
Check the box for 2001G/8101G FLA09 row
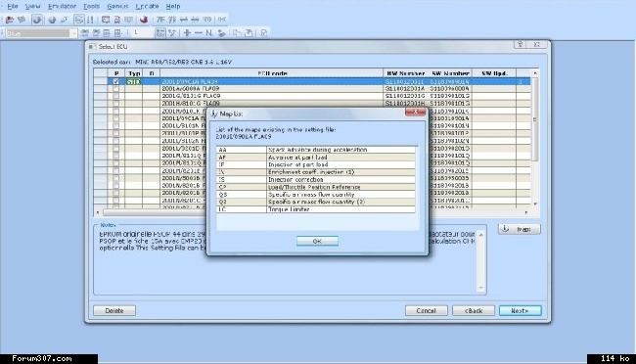[x=116, y=96]
